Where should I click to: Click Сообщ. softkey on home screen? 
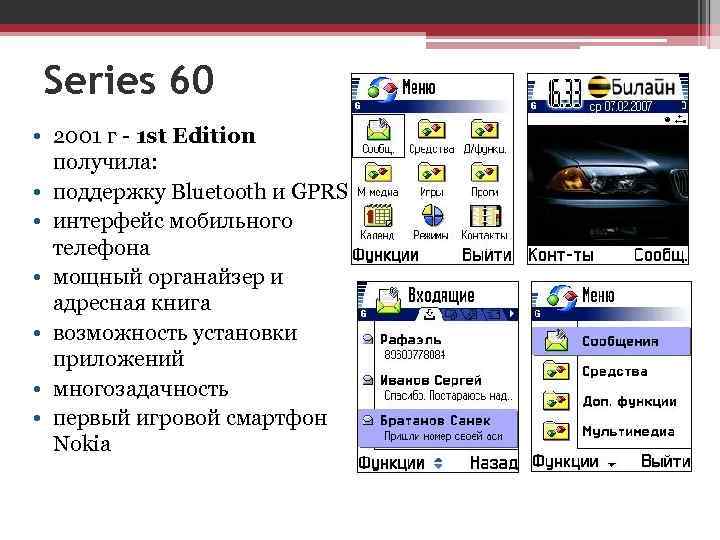pyautogui.click(x=660, y=255)
